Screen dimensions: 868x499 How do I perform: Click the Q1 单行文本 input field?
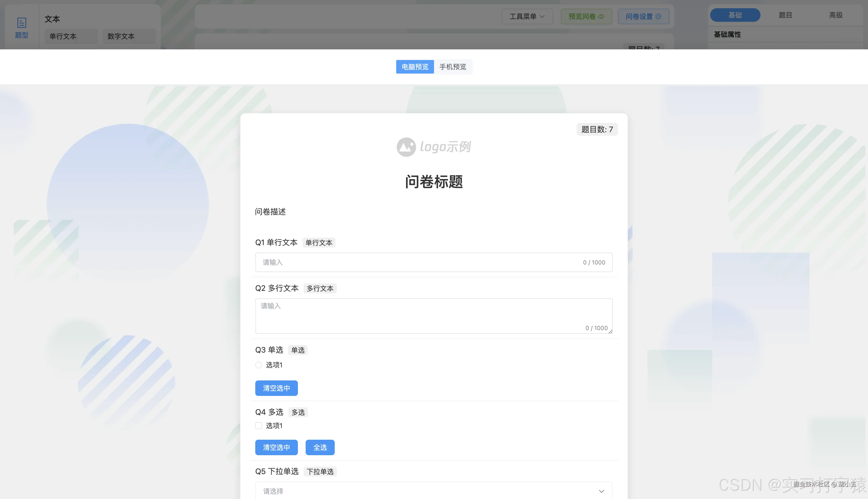pos(434,262)
